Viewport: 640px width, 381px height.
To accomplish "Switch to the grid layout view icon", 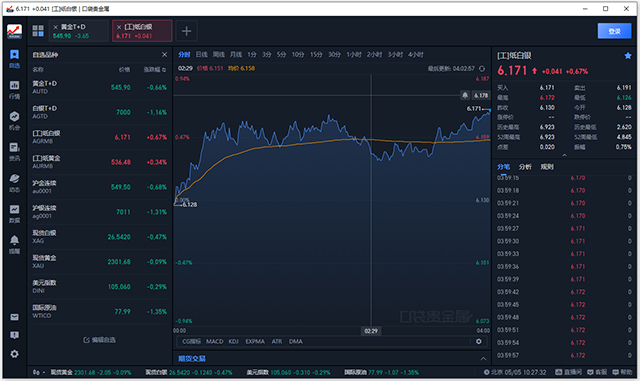I will tap(38, 31).
